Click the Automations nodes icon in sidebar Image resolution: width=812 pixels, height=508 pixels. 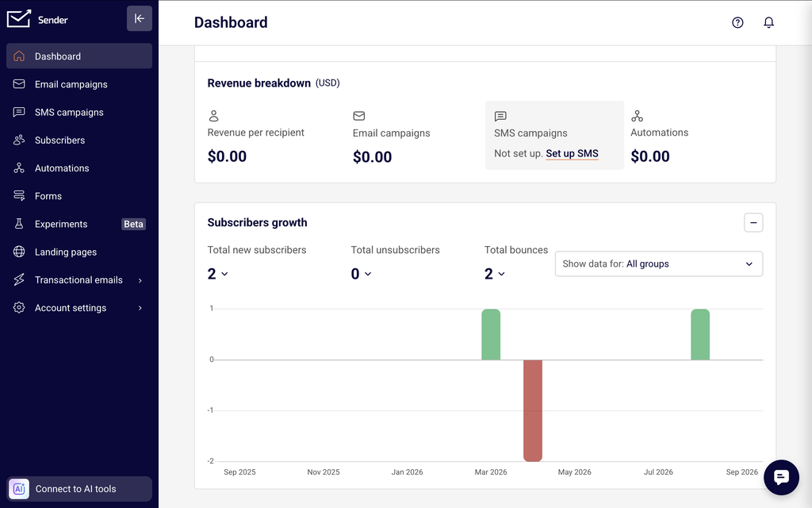[x=19, y=168]
